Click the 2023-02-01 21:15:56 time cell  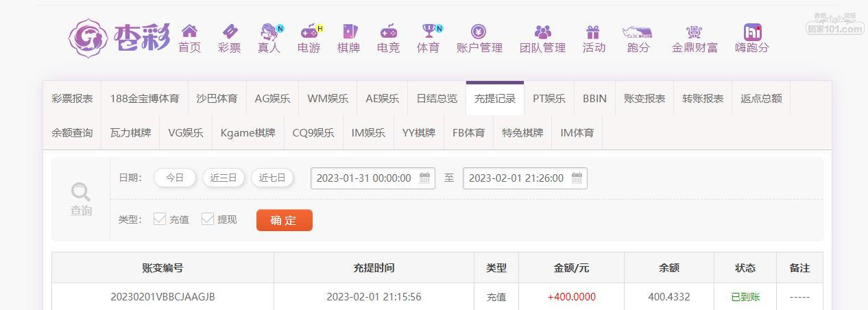point(374,297)
